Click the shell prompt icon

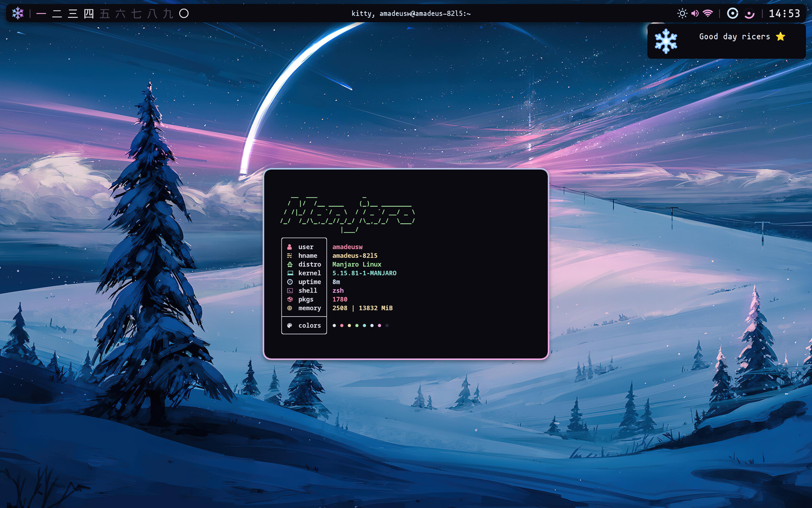click(x=290, y=291)
